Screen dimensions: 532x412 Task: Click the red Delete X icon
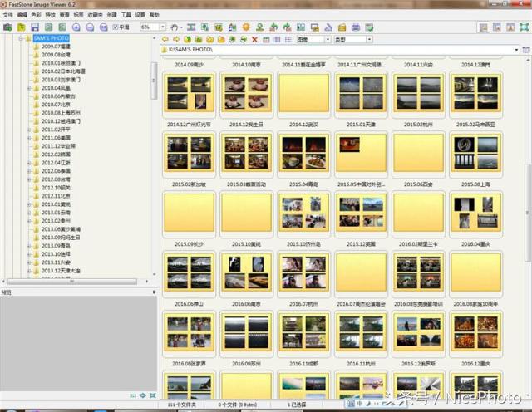click(x=254, y=39)
